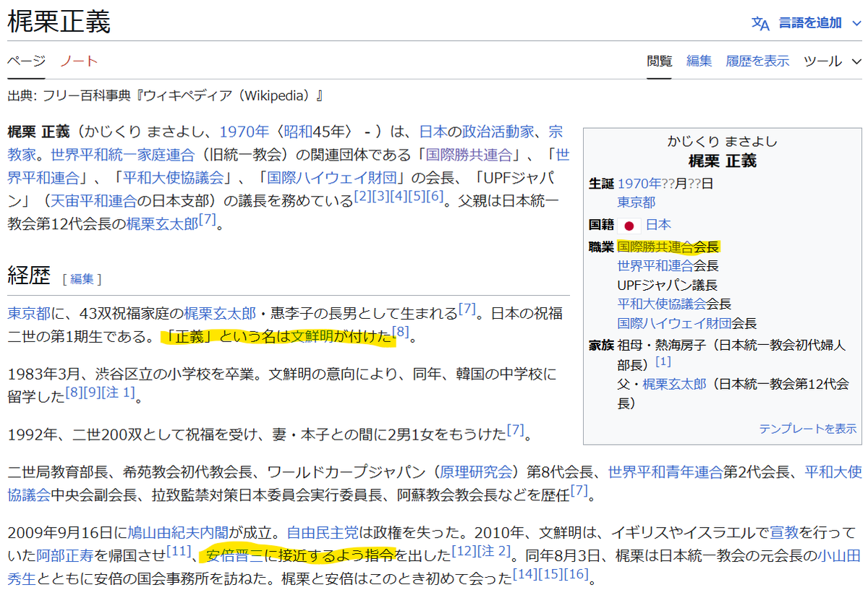The image size is (868, 590).
Task: Open infobox footnote reference [1]
Action: (x=663, y=361)
